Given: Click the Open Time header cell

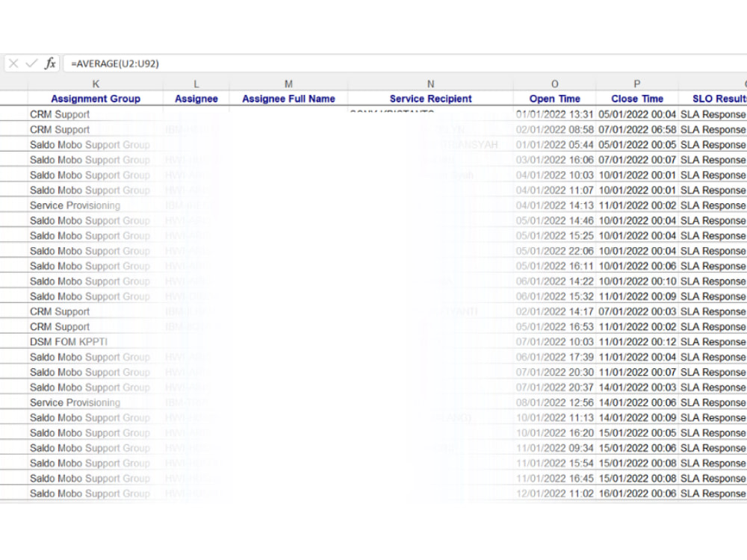Looking at the screenshot, I should point(554,99).
